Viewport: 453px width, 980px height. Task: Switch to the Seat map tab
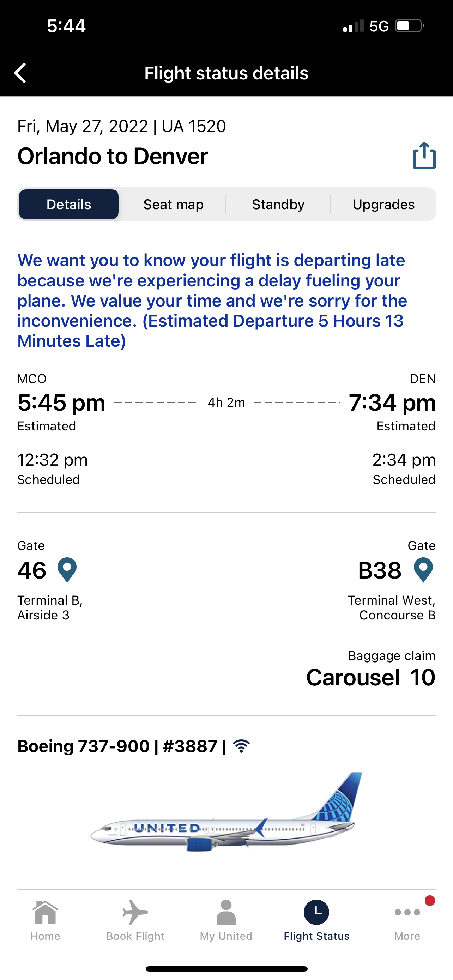pos(174,204)
